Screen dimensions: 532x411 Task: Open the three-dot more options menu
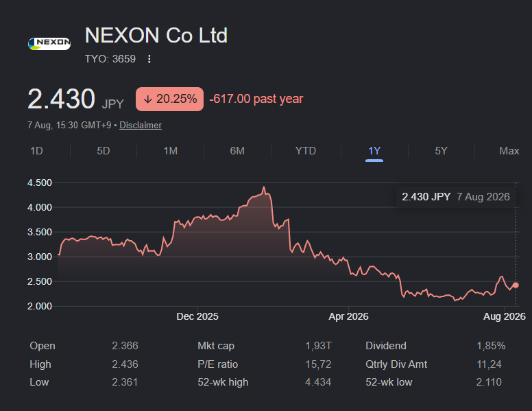[x=149, y=59]
